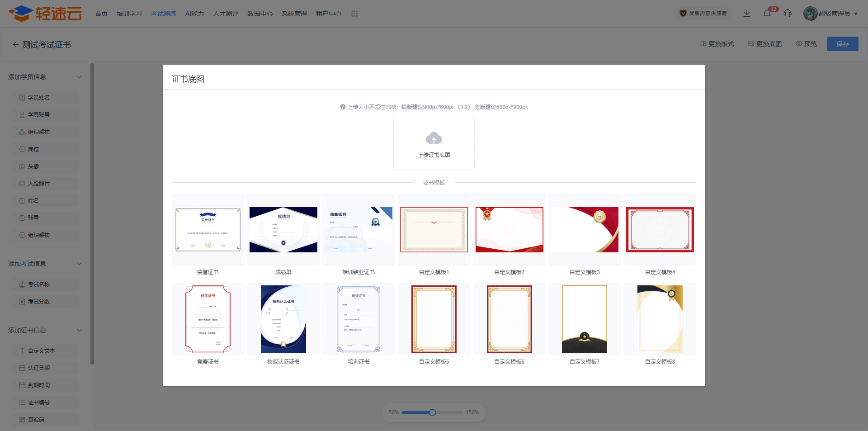Viewport: 868px width, 431px height.
Task: Open the 超级管理员 user dropdown
Action: tap(831, 14)
